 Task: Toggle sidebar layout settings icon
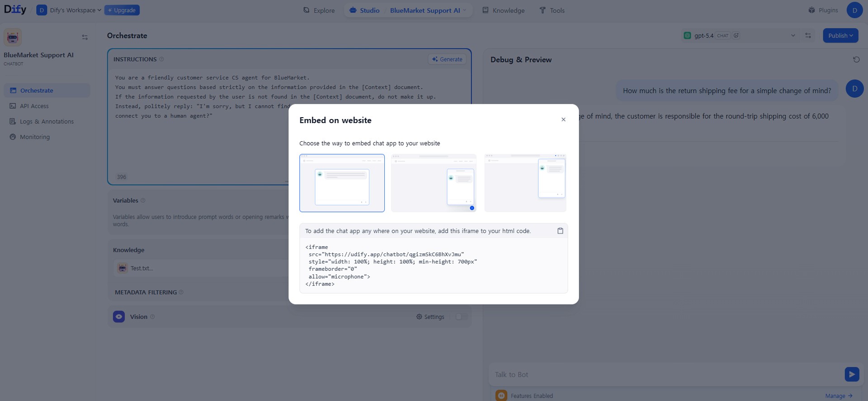point(85,37)
